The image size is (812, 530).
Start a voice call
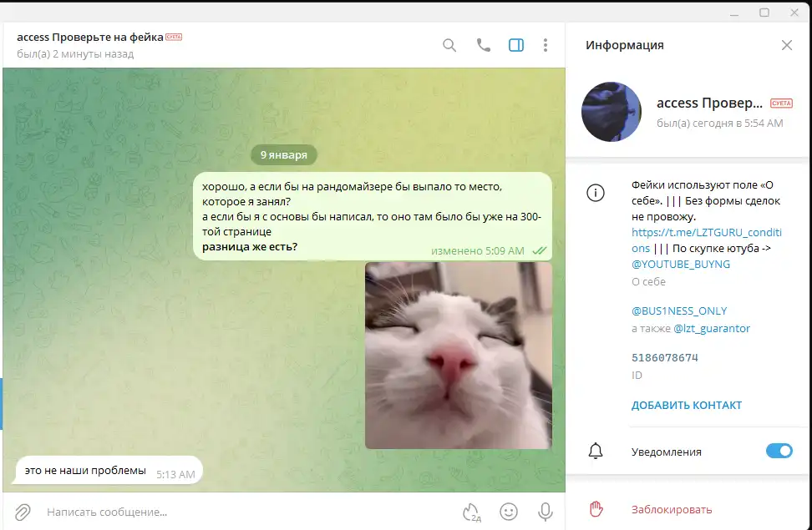(483, 45)
